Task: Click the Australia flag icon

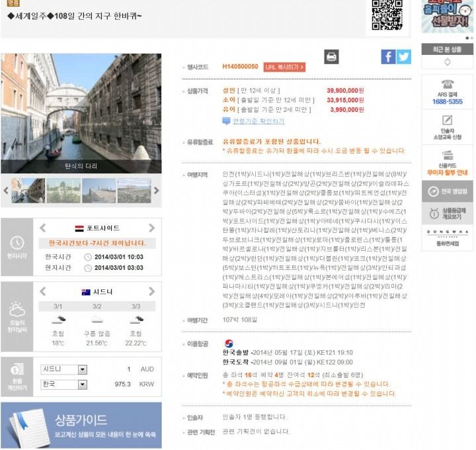Action: tap(86, 292)
